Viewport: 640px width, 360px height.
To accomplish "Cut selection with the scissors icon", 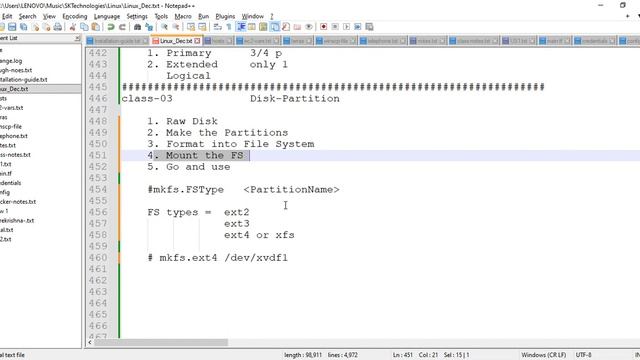I will click(x=73, y=27).
